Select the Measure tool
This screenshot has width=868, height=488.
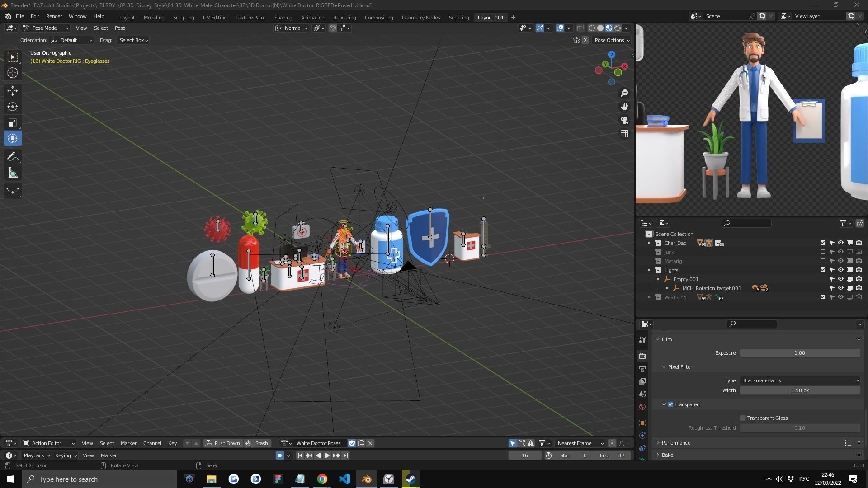tap(13, 173)
